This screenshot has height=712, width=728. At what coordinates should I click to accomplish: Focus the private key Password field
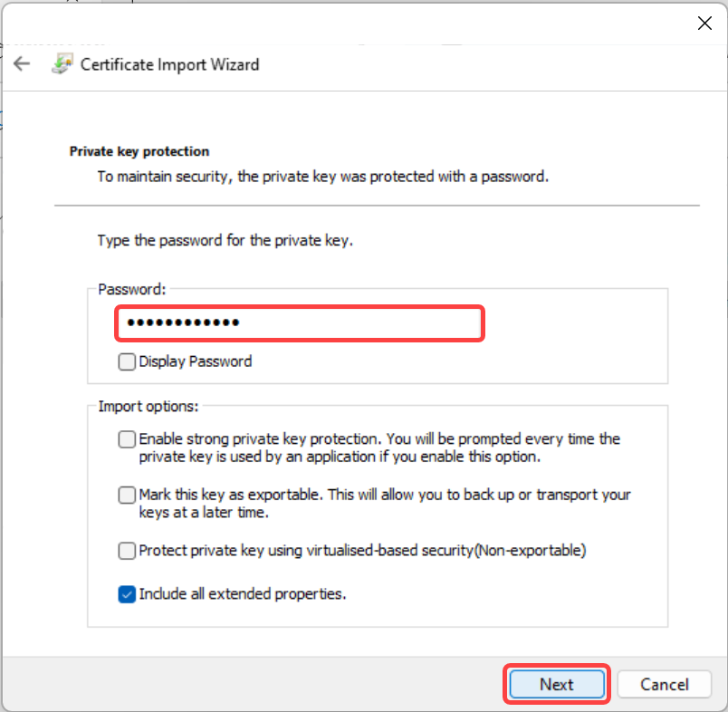tap(300, 322)
